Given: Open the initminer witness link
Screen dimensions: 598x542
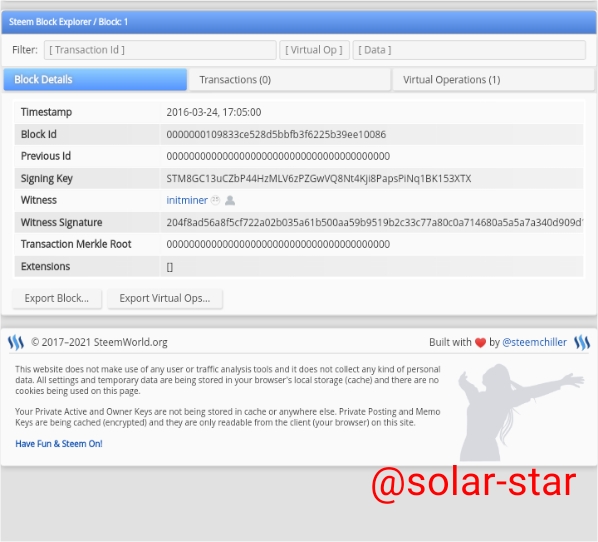Looking at the screenshot, I should coord(187,200).
